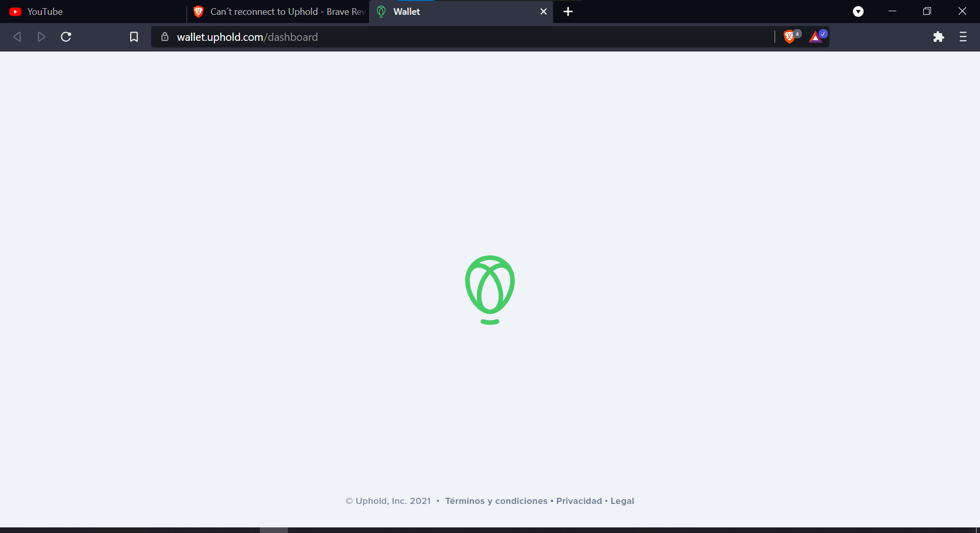Go forward to the next page
This screenshot has height=533, width=980.
pos(41,37)
